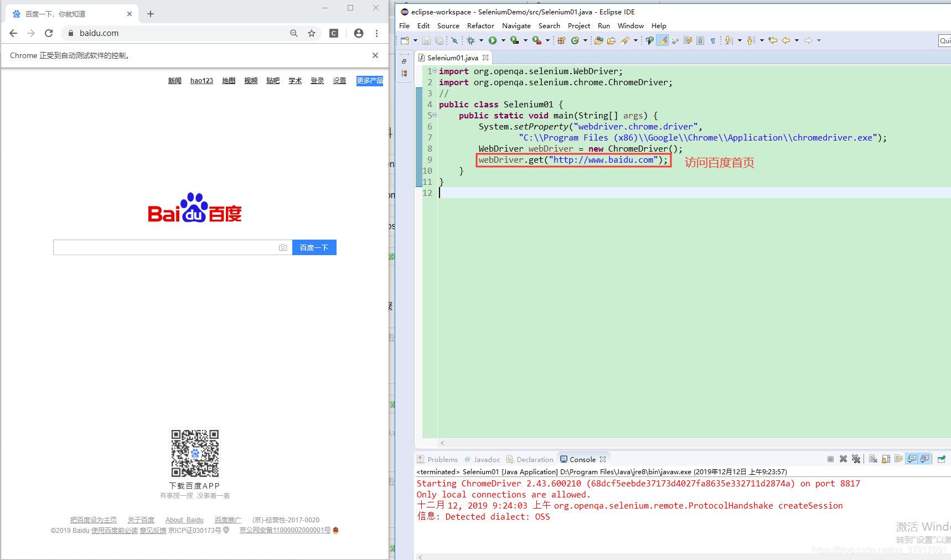Click the Skip All Breakpoints icon
This screenshot has width=951, height=560.
[x=454, y=40]
